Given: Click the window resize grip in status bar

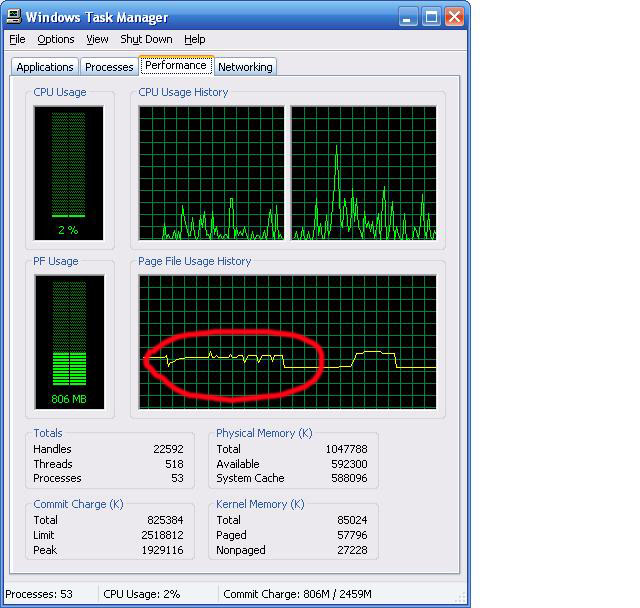Looking at the screenshot, I should 460,598.
